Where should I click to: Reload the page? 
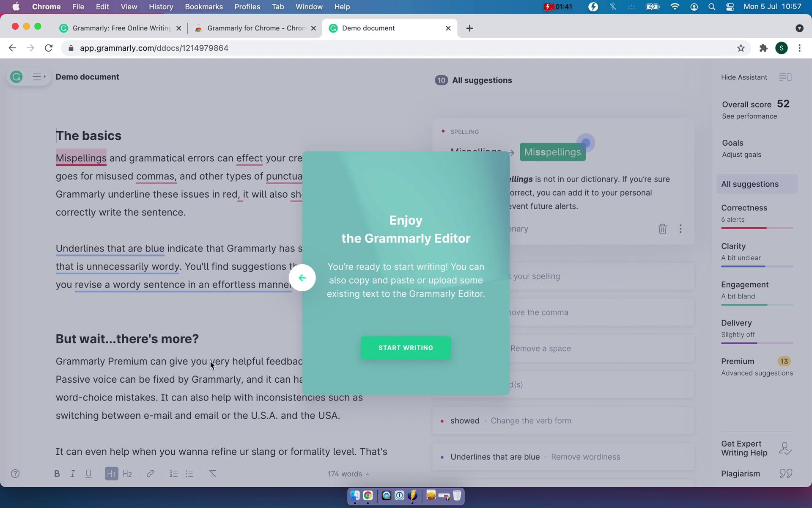[x=49, y=48]
